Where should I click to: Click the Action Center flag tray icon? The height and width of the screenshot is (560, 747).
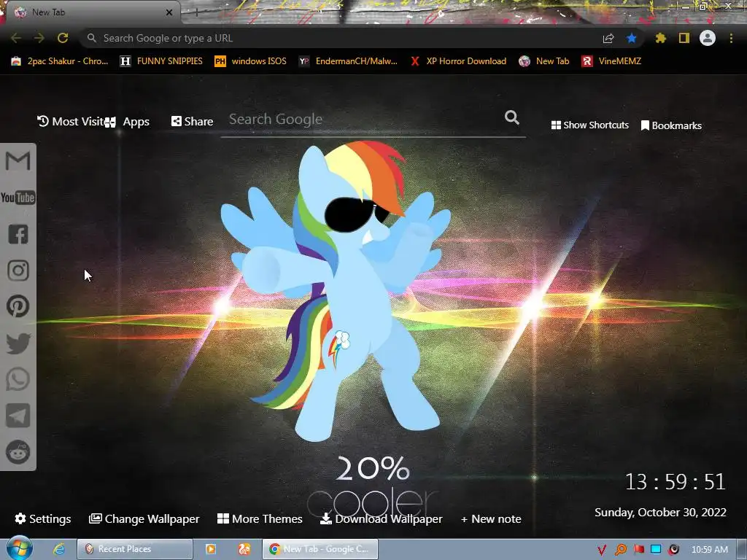pos(638,550)
